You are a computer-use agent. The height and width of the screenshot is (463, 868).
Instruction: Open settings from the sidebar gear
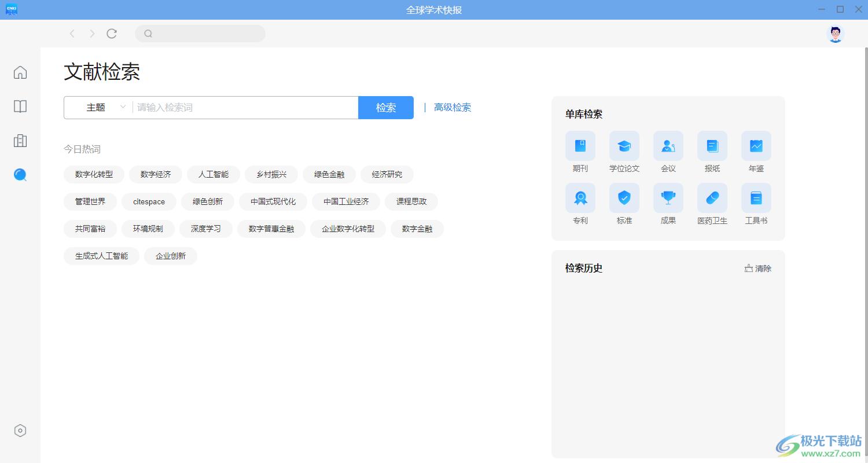(20, 430)
